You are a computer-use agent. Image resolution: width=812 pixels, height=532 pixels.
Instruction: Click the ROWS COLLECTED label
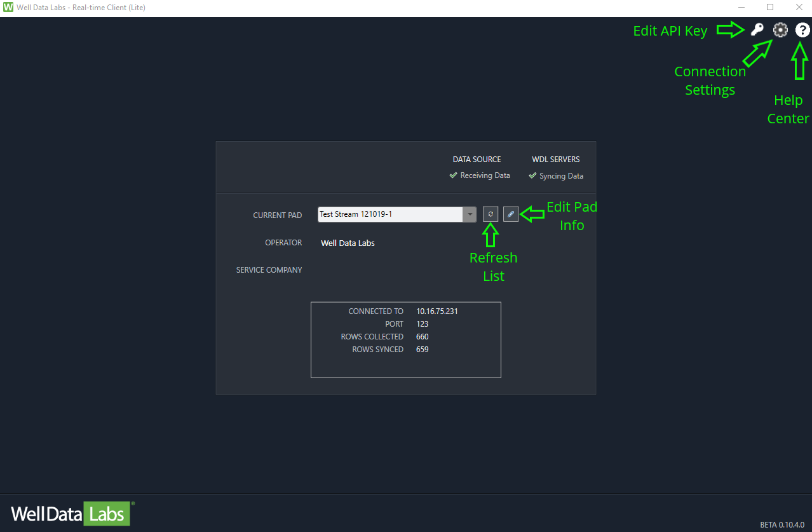click(x=372, y=337)
